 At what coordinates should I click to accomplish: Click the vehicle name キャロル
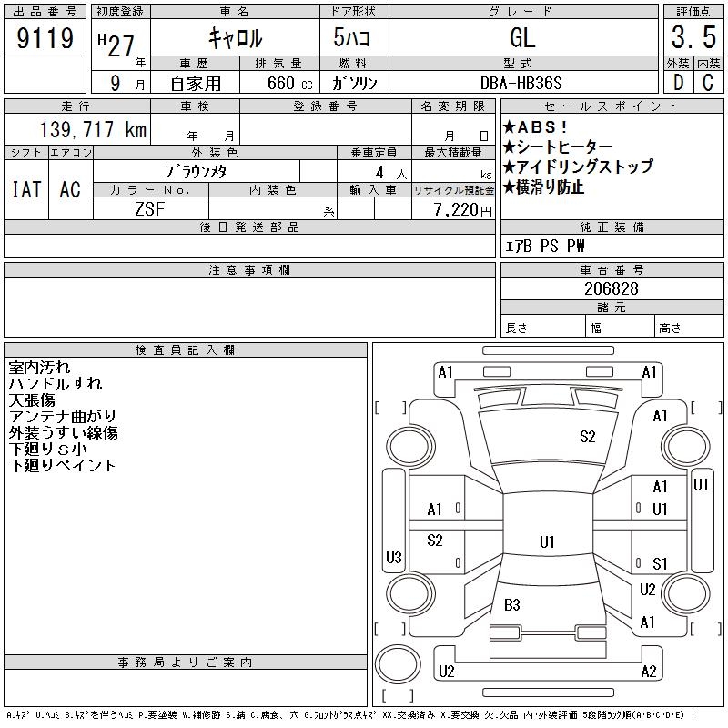tap(235, 38)
